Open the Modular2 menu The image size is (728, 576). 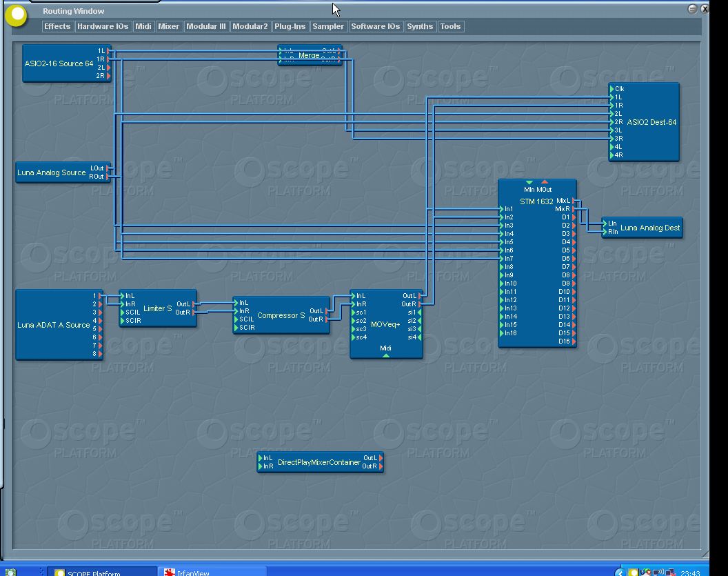pos(250,26)
